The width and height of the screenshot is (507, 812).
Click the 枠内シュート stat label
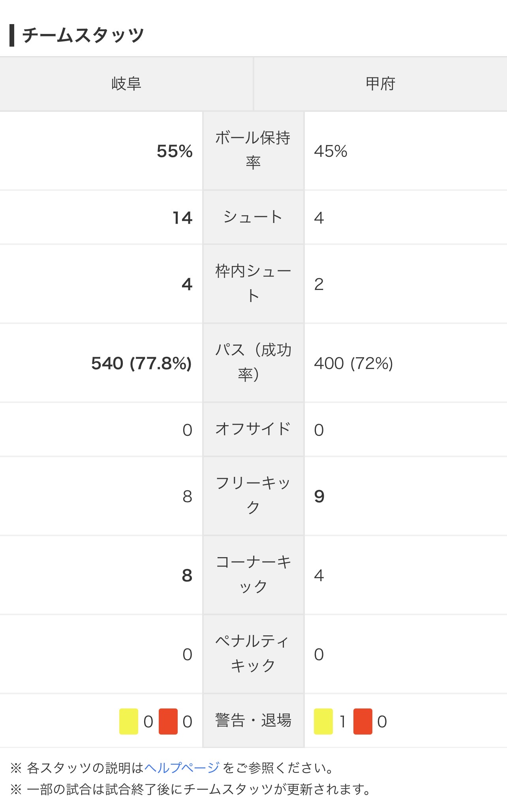click(x=253, y=283)
